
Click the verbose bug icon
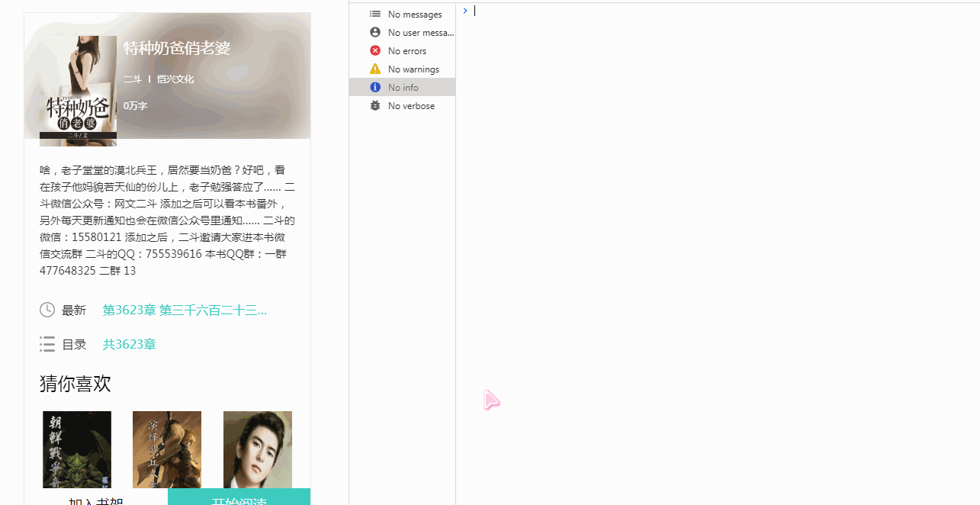tap(374, 105)
